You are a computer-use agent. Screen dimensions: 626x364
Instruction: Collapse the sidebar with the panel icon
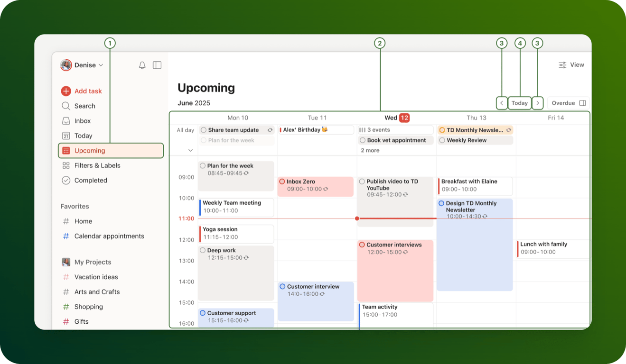pos(157,65)
